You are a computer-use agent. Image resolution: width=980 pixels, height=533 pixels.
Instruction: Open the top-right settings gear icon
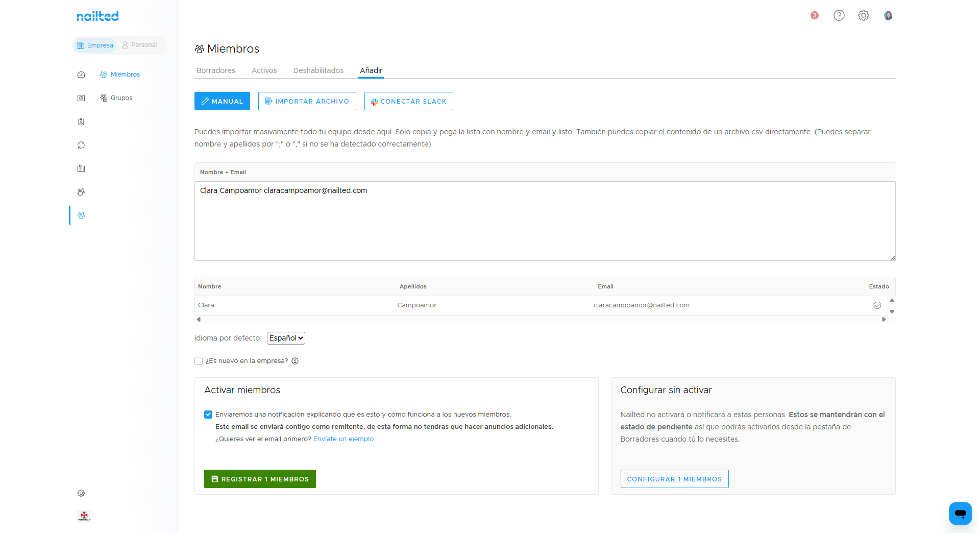point(864,15)
